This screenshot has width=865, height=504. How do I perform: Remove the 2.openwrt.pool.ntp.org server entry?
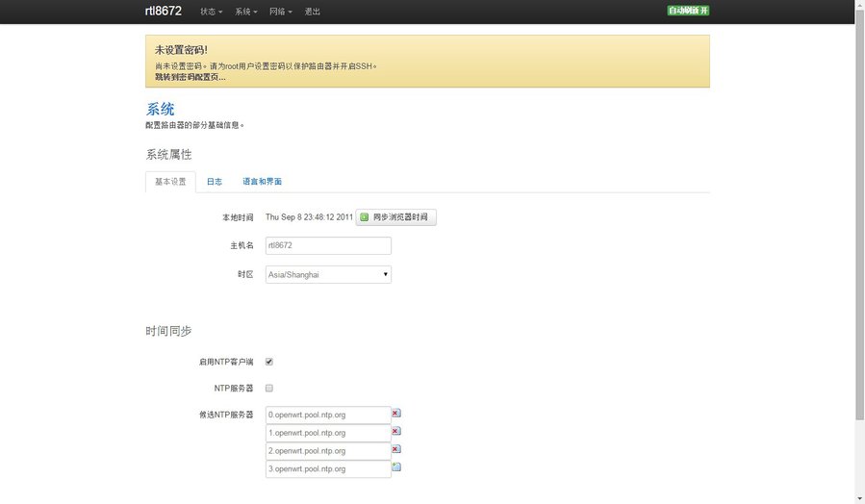[x=396, y=449]
